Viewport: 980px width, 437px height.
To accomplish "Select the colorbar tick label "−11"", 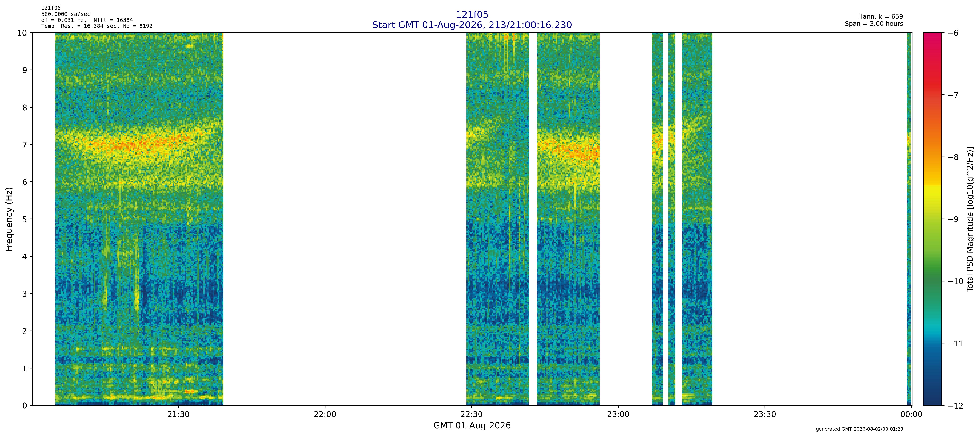I will pos(955,344).
